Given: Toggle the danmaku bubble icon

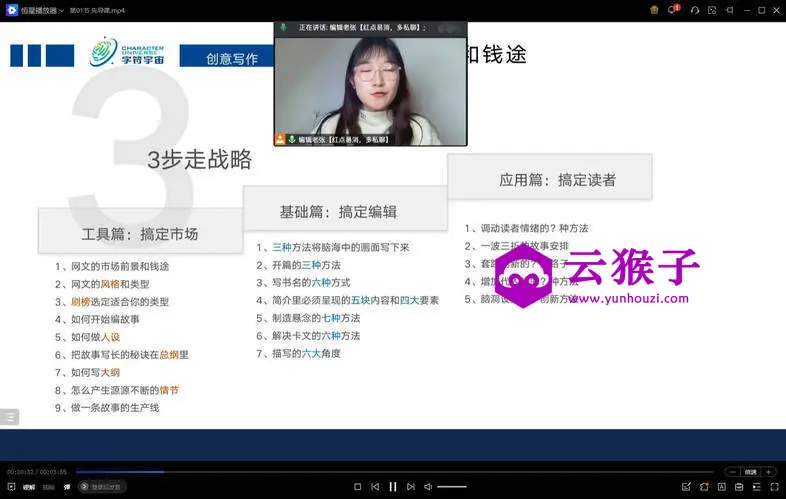Looking at the screenshot, I should [67, 487].
